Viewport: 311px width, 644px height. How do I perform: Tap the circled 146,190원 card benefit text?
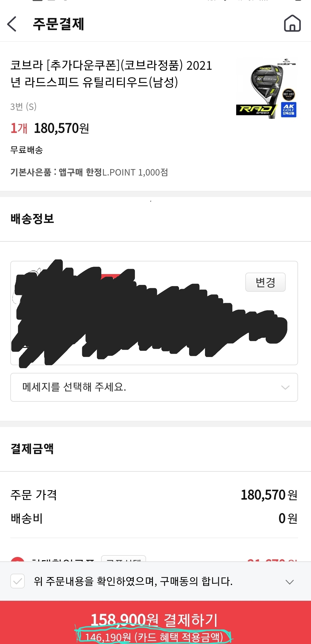click(x=154, y=637)
